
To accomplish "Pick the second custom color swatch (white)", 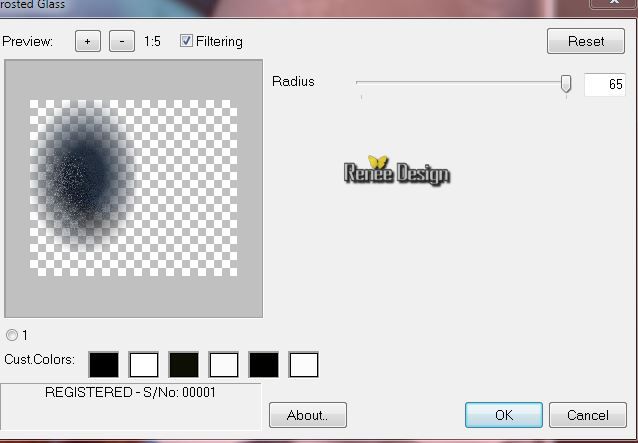I will (144, 364).
